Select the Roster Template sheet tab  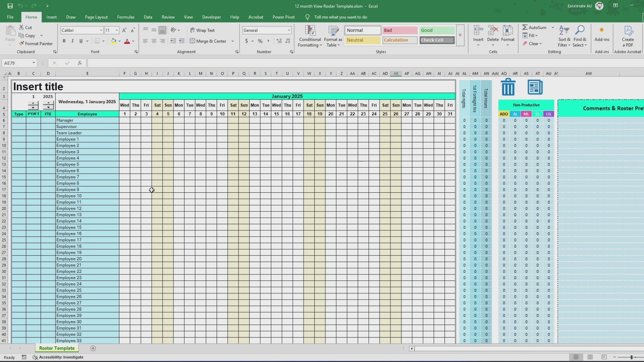point(57,348)
